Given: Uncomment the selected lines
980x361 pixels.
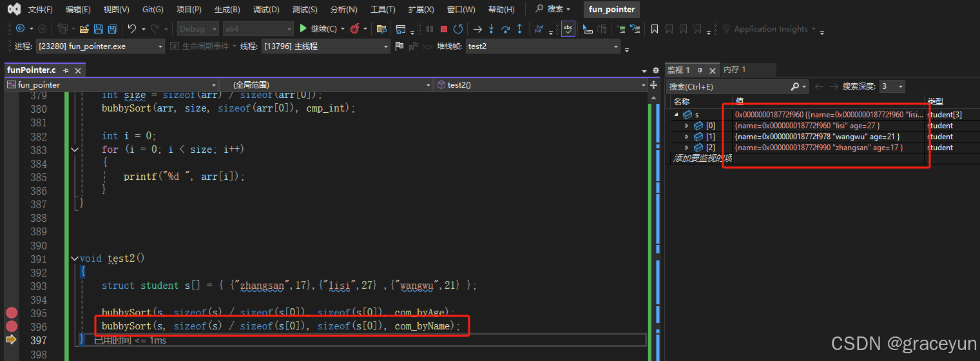Looking at the screenshot, I should pyautogui.click(x=635, y=28).
